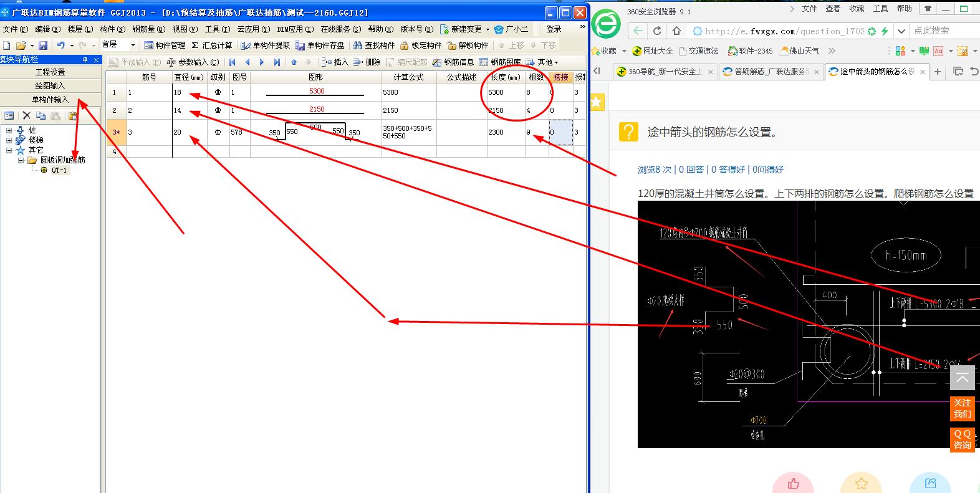Switch to 答疑解惑_广联达服务 browser tab

[x=771, y=72]
